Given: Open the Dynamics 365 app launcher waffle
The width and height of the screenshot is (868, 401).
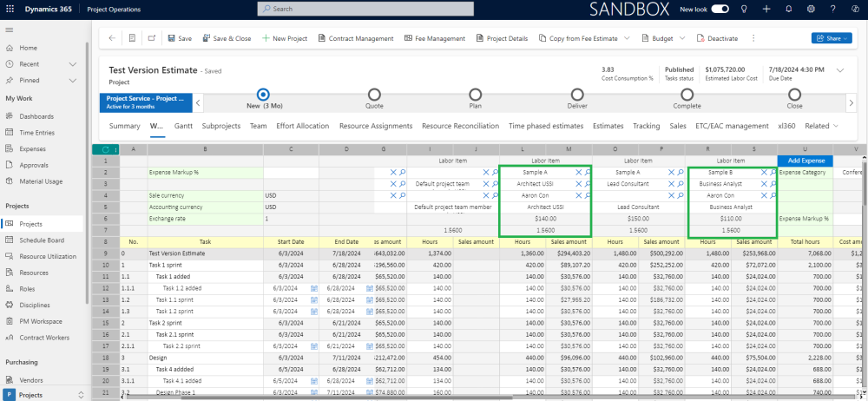Looking at the screenshot, I should coord(10,9).
